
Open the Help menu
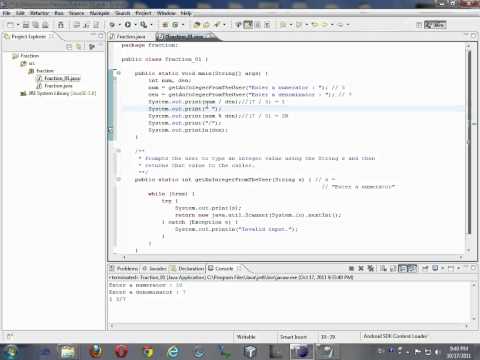tap(186, 13)
